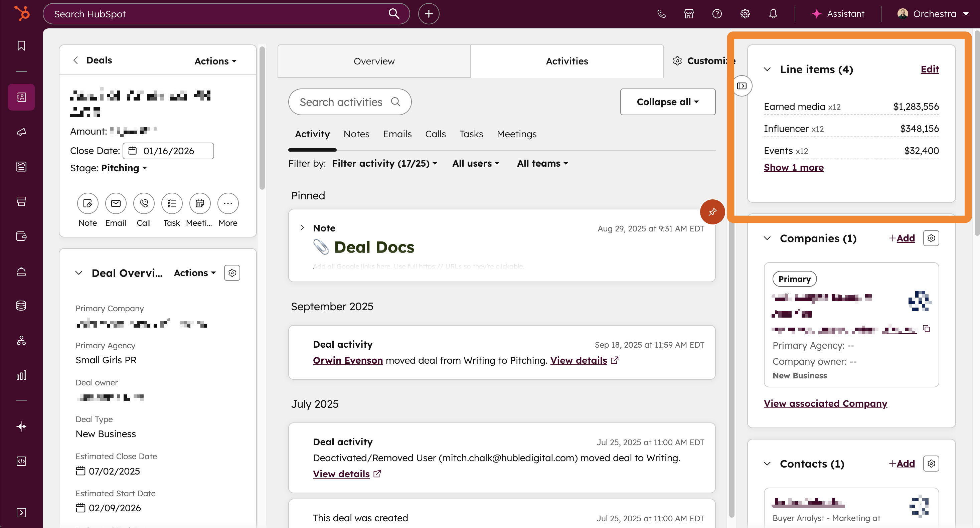Open the Collapse all dropdown button

[667, 102]
